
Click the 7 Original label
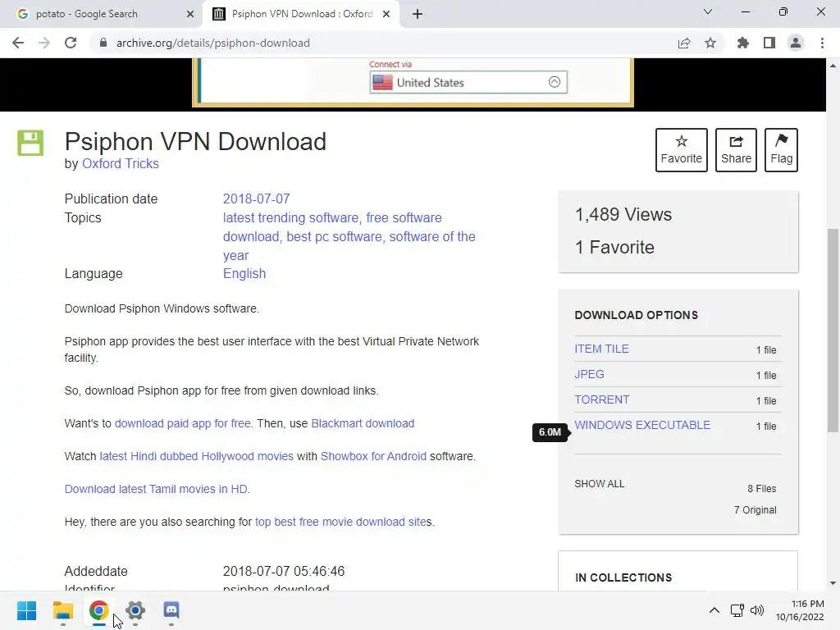coord(755,510)
